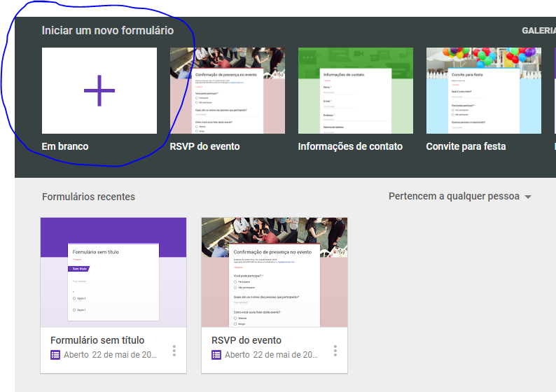Click the Iniciar um novo formulário heading

[108, 31]
